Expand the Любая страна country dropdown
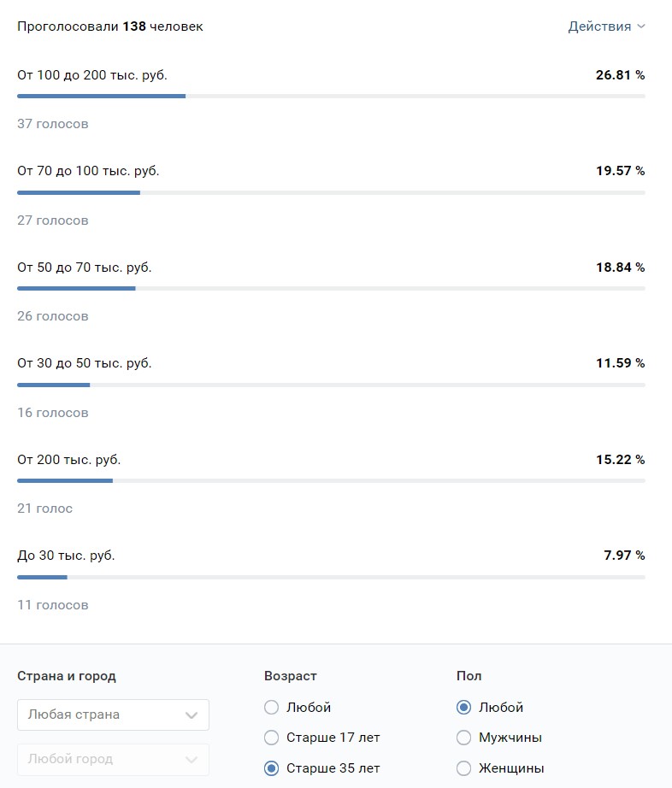Screen dimensions: 672x788 pyautogui.click(x=113, y=714)
